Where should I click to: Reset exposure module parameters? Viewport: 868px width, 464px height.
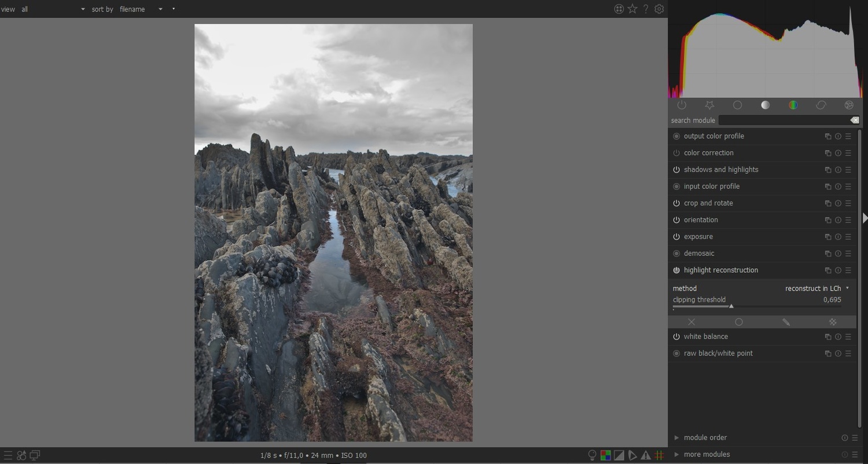tap(838, 237)
